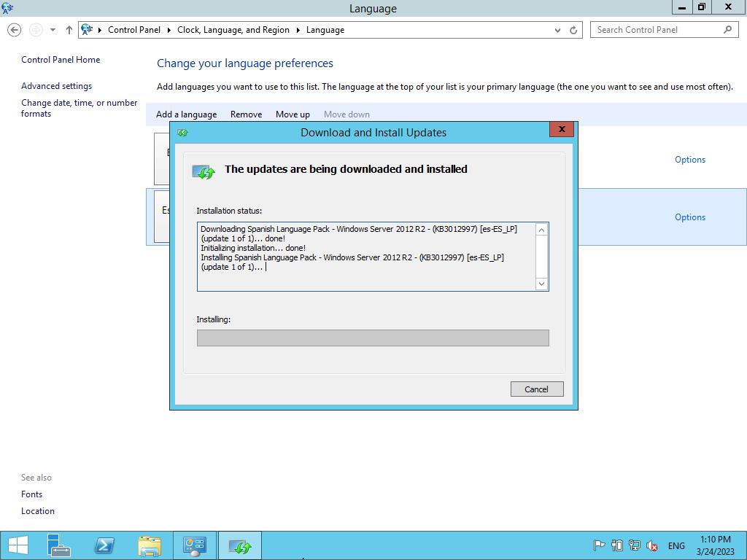Click the Search Control Panel field
The width and height of the screenshot is (747, 560).
pyautogui.click(x=664, y=29)
